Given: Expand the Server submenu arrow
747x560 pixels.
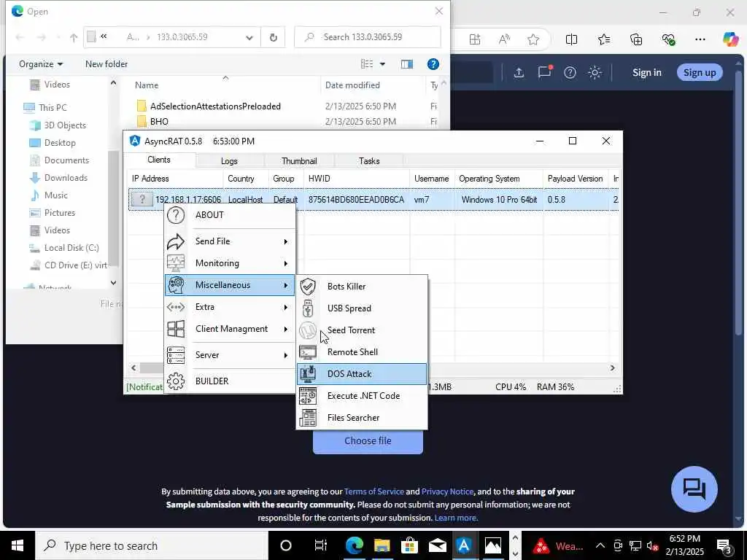Looking at the screenshot, I should tap(286, 355).
